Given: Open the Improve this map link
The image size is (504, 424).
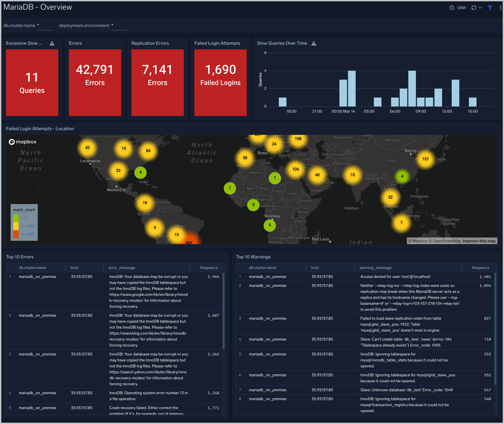Looking at the screenshot, I should 479,241.
